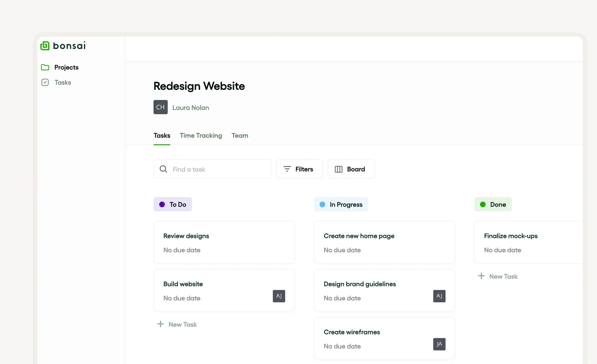Open Laura Nolan client link
Screen dimensions: 597x364
coord(191,108)
